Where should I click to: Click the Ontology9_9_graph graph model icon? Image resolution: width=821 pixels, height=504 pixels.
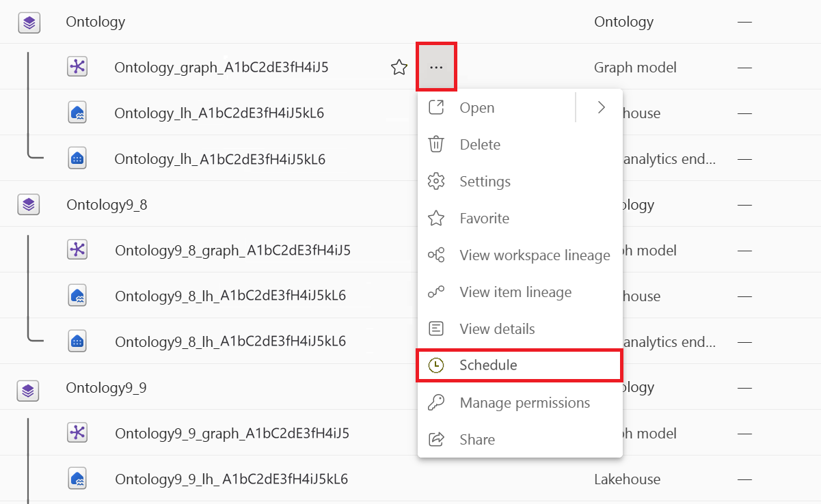(77, 432)
